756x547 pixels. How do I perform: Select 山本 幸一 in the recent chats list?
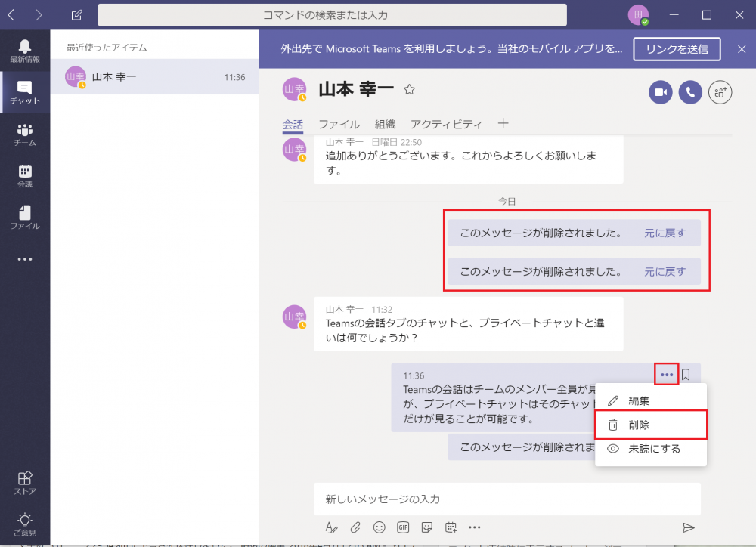coord(154,76)
